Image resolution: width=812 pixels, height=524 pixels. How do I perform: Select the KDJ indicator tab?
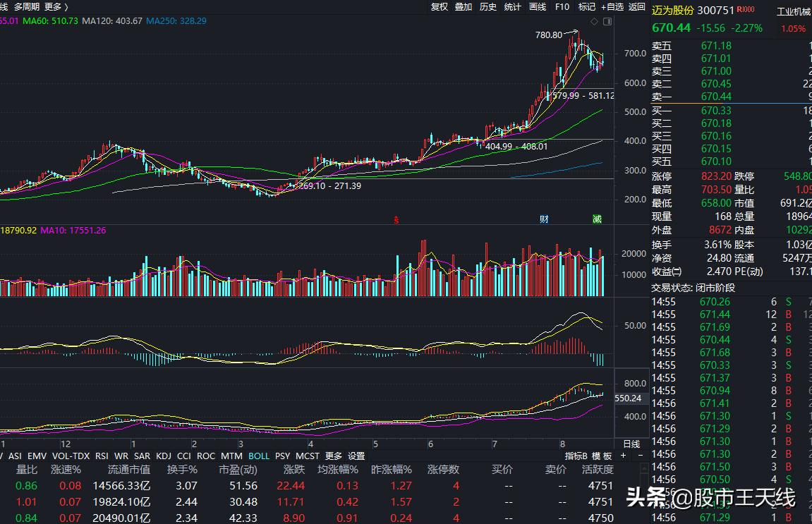coord(164,456)
